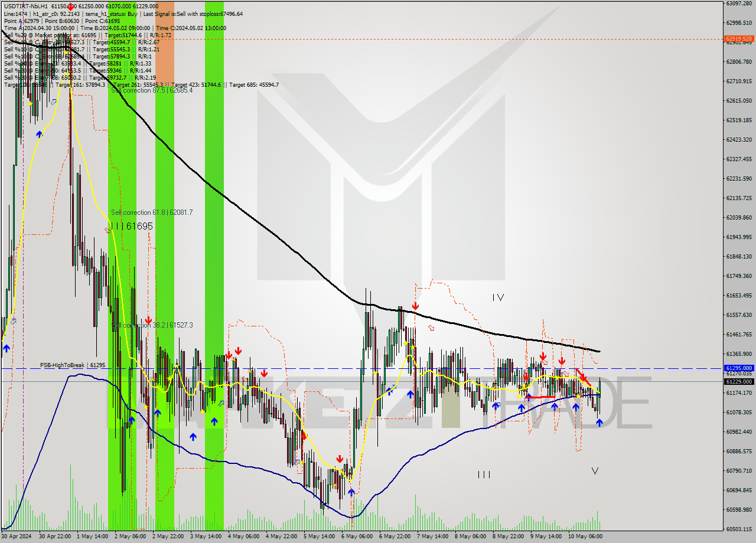This screenshot has width=756, height=543.
Task: Click the red sell arrow above 'Sell correction 38.2'
Action: click(148, 320)
